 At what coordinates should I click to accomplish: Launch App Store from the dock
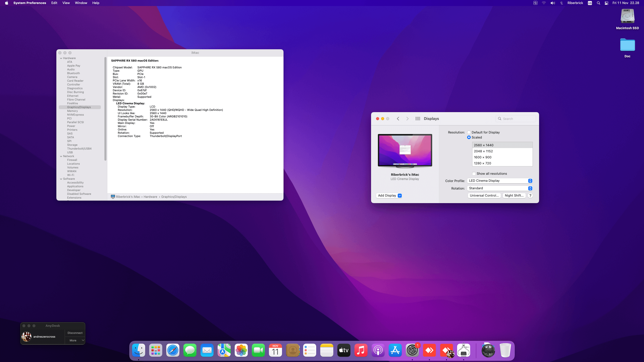(x=395, y=350)
